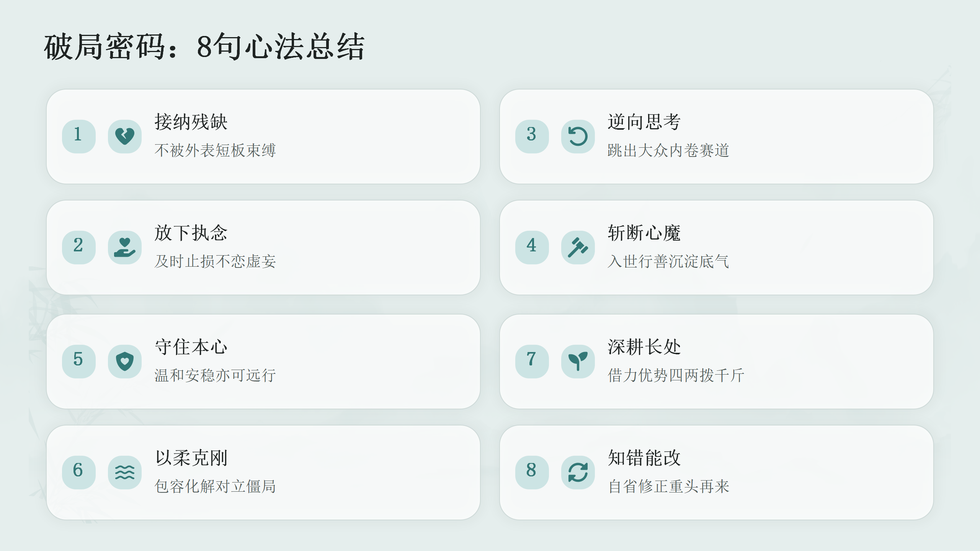Screen dimensions: 980x551
Task: Select the subtitle 及时止损不恋虚妄
Action: pyautogui.click(x=215, y=261)
